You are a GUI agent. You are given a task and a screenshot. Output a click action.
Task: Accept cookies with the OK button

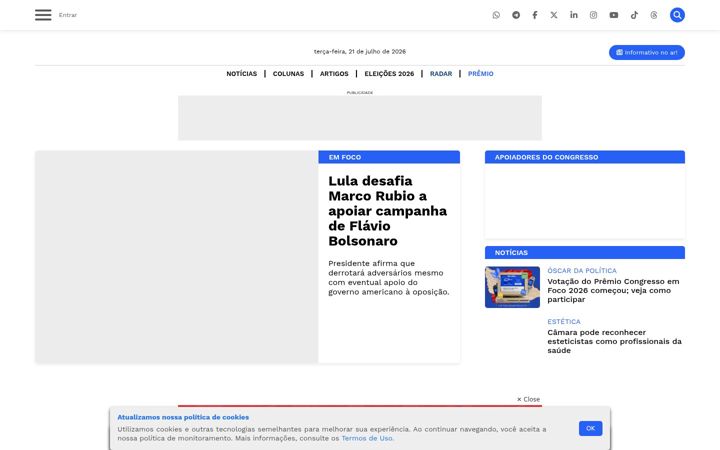click(x=591, y=428)
